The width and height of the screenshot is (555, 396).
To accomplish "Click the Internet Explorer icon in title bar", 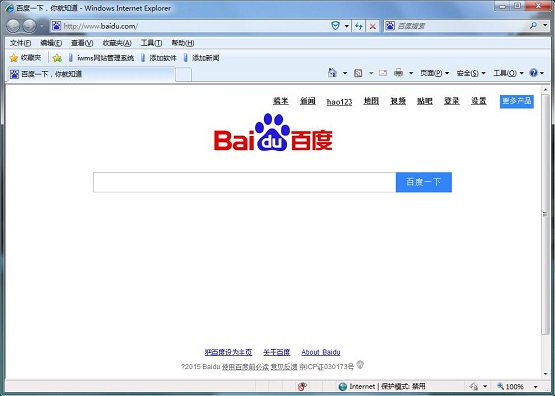I will (9, 8).
